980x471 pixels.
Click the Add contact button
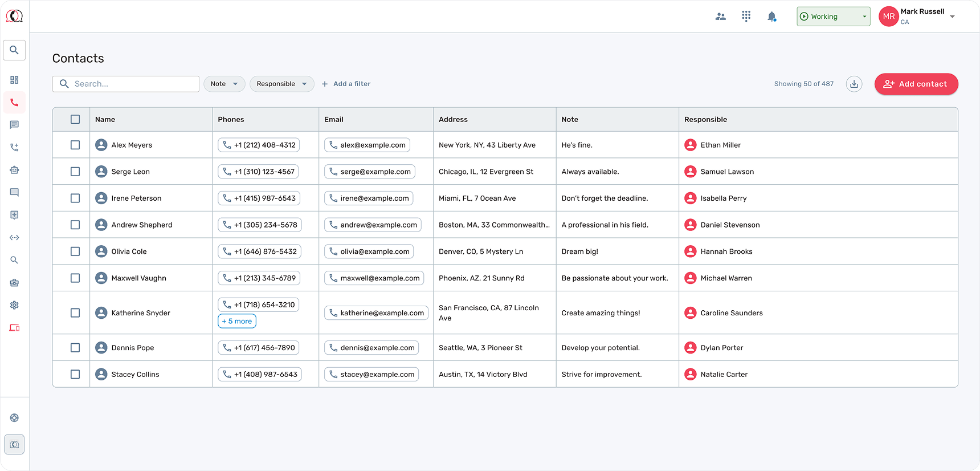(916, 84)
